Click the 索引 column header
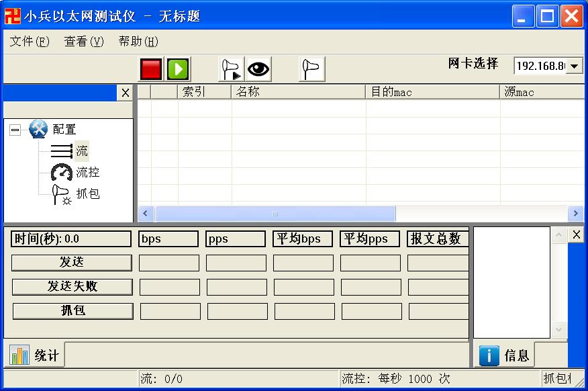Screen dimensions: 588x391 [204, 92]
